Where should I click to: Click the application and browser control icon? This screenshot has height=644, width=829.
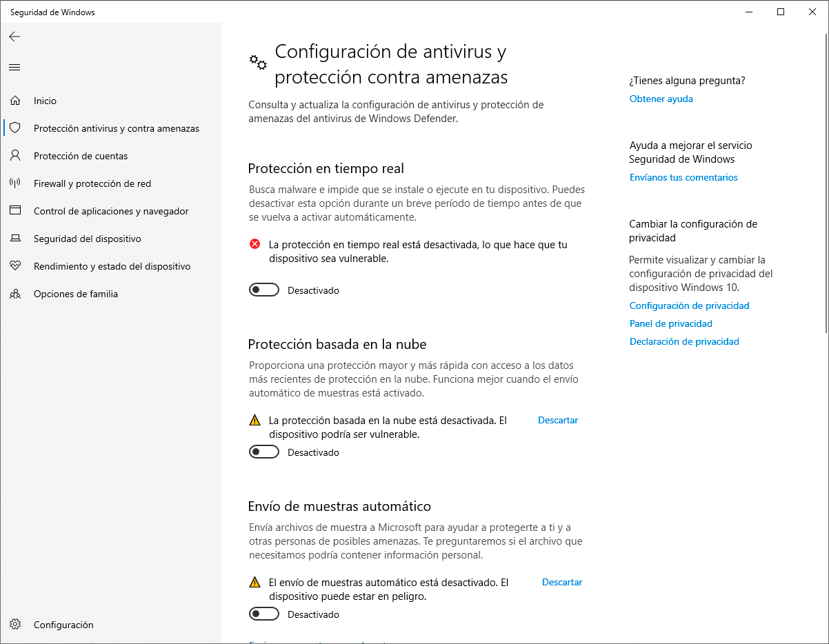(x=15, y=211)
